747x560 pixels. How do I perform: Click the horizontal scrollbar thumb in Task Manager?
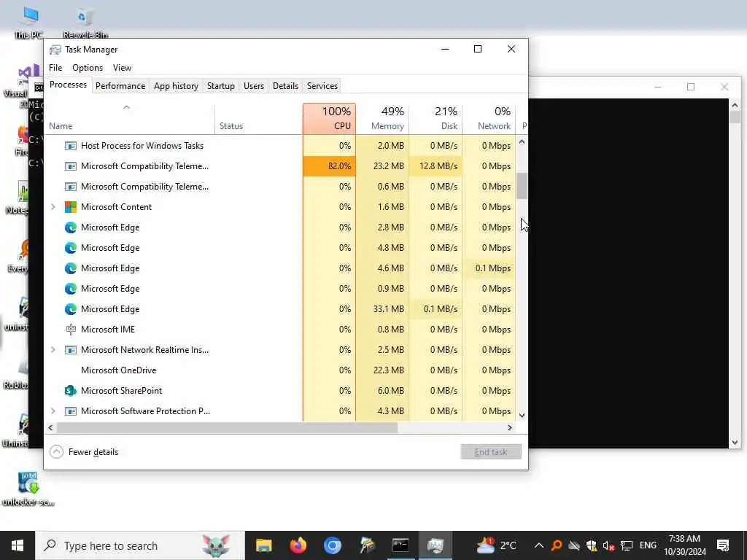pyautogui.click(x=228, y=427)
